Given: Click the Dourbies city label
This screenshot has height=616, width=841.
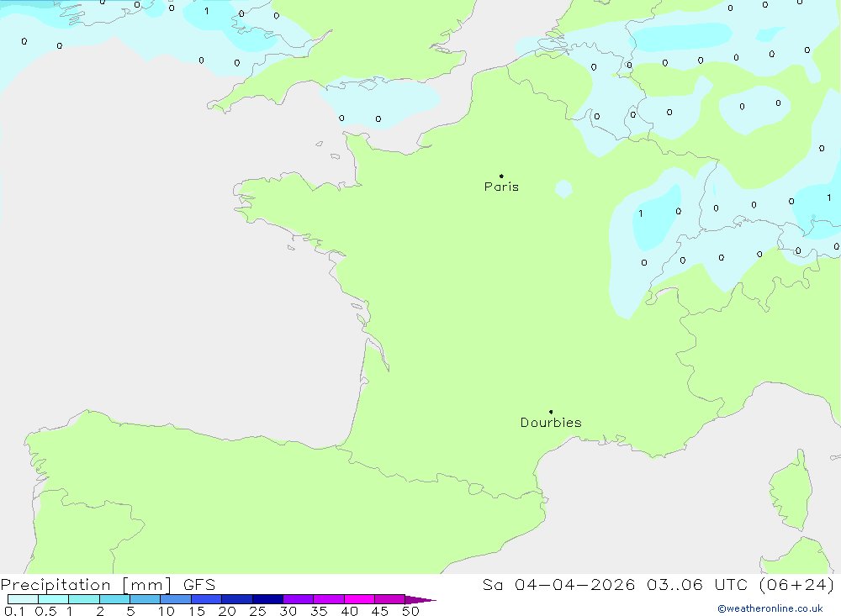Looking at the screenshot, I should click(551, 423).
